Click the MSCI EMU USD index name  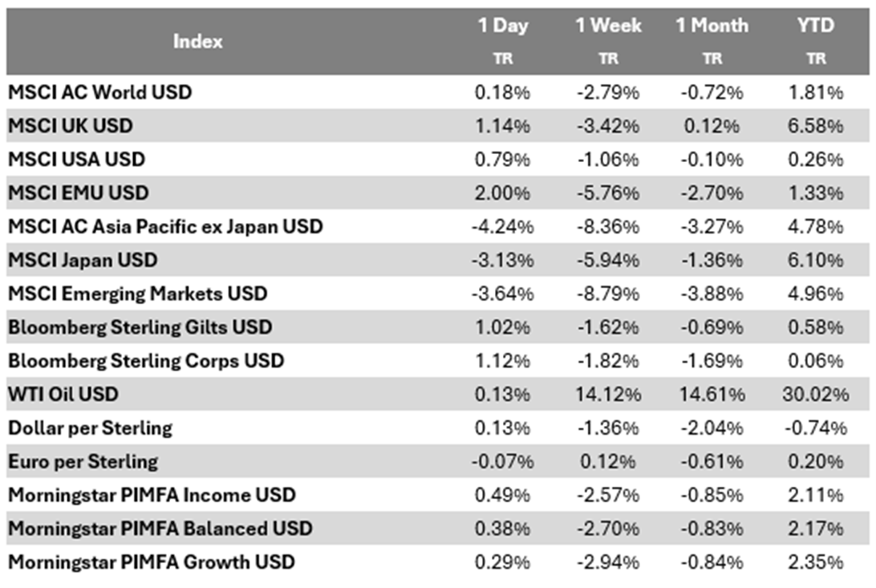(79, 193)
